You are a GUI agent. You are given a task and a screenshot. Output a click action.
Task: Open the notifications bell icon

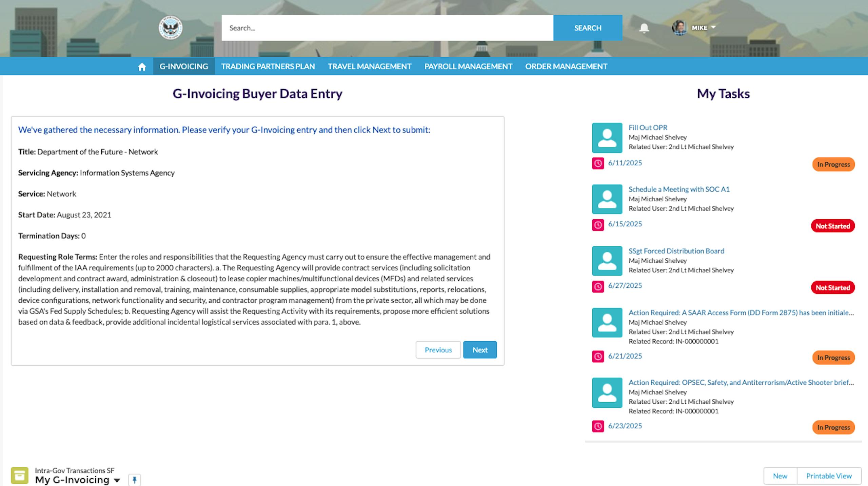click(x=644, y=28)
